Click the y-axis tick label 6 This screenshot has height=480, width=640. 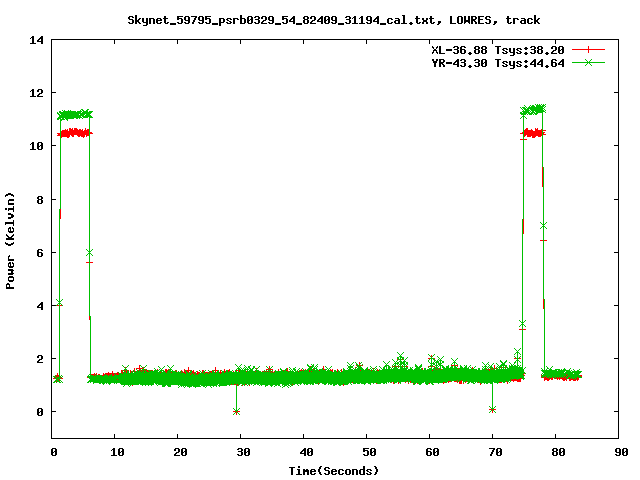pos(40,253)
